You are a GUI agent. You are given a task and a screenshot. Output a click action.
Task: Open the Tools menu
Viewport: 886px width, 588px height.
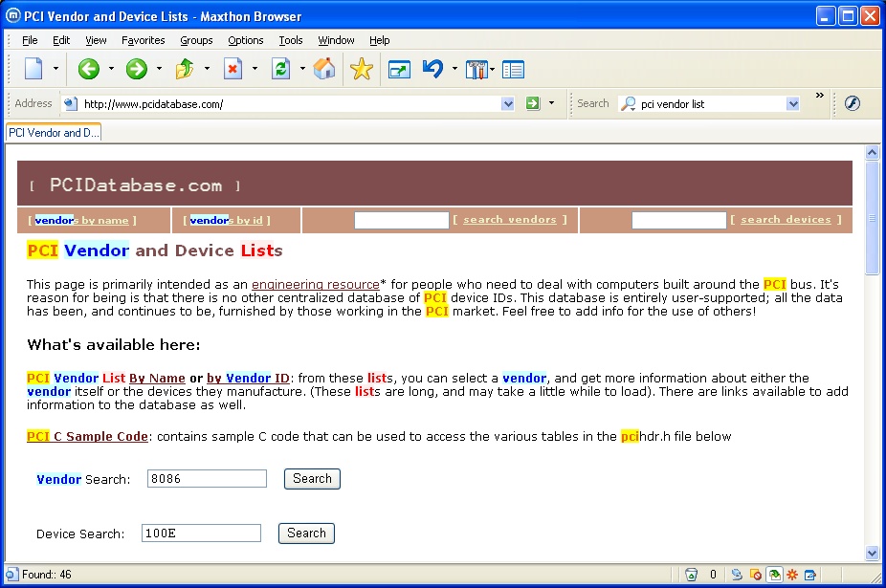pyautogui.click(x=291, y=40)
